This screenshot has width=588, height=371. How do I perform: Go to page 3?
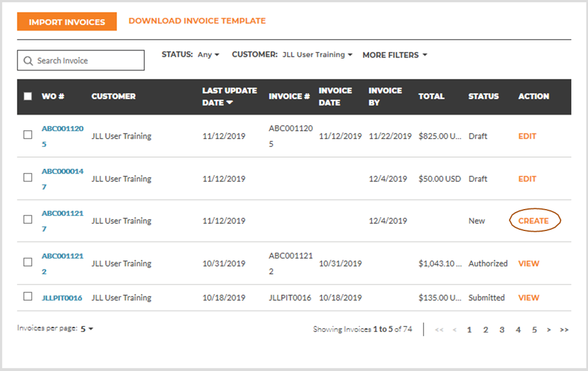point(502,329)
